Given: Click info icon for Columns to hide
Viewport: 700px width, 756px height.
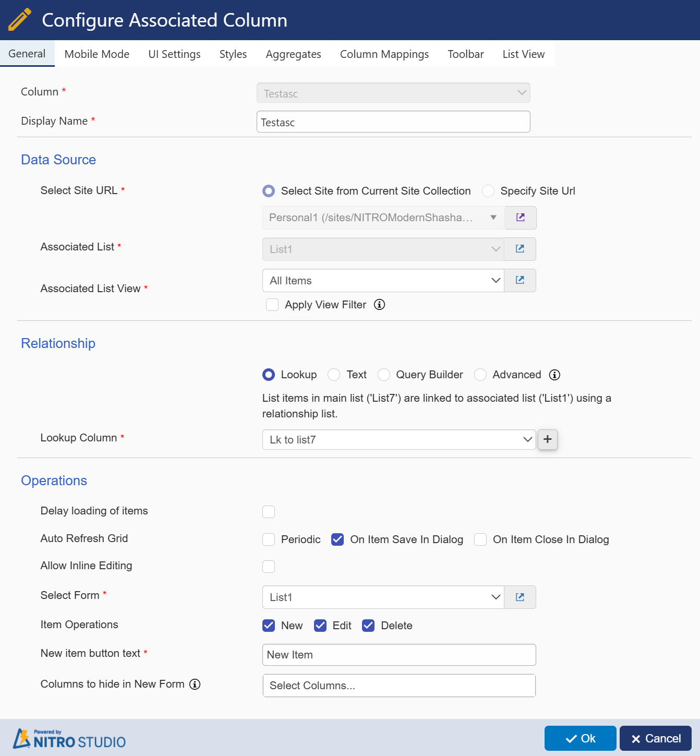Looking at the screenshot, I should 195,684.
